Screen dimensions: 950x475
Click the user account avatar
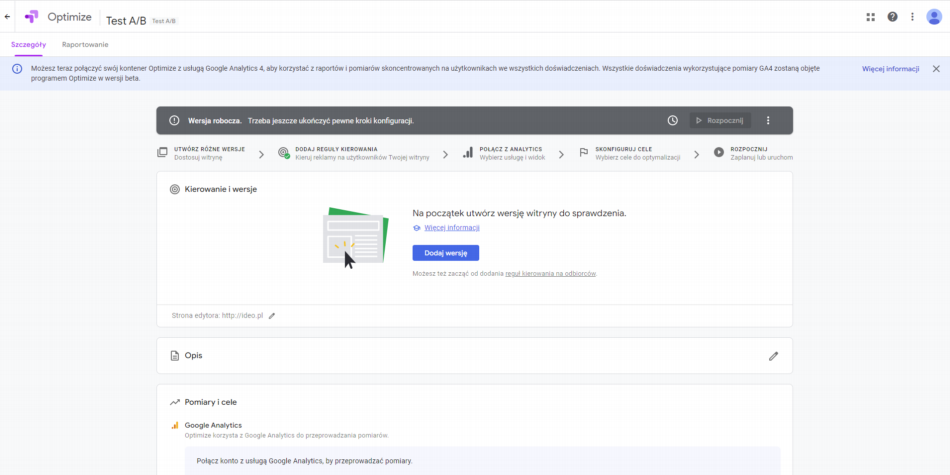[x=934, y=17]
